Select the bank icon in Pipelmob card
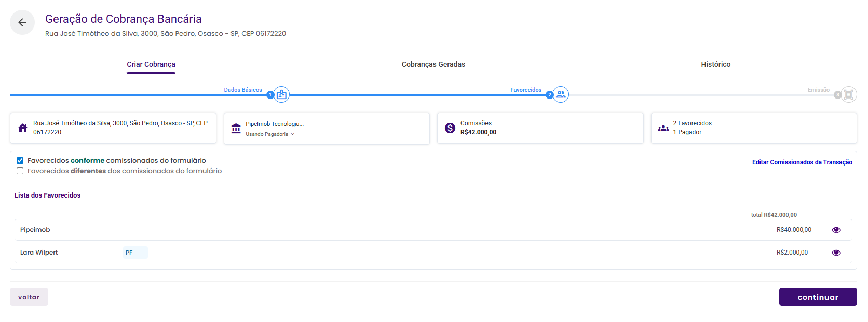Image resolution: width=868 pixels, height=322 pixels. point(236,128)
